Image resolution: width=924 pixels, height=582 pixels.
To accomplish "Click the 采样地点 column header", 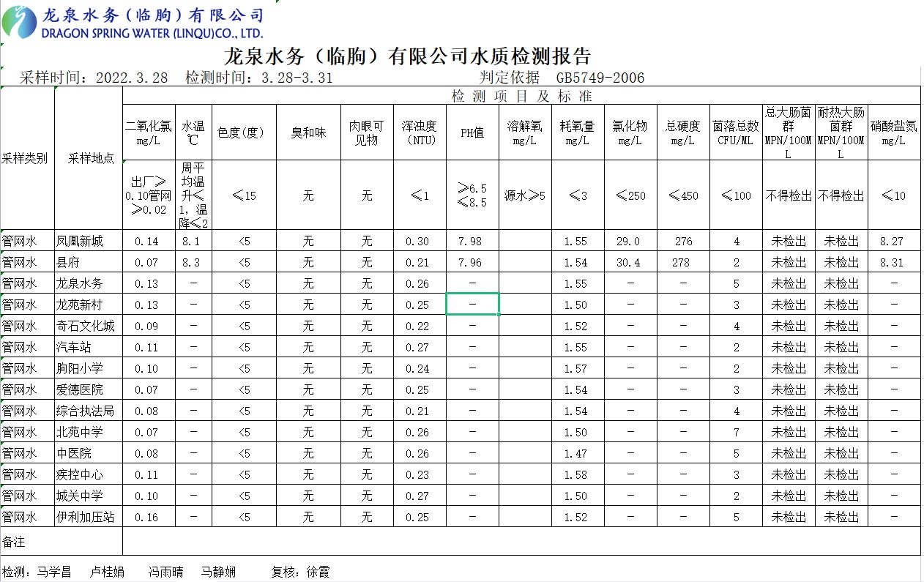I will 89,158.
